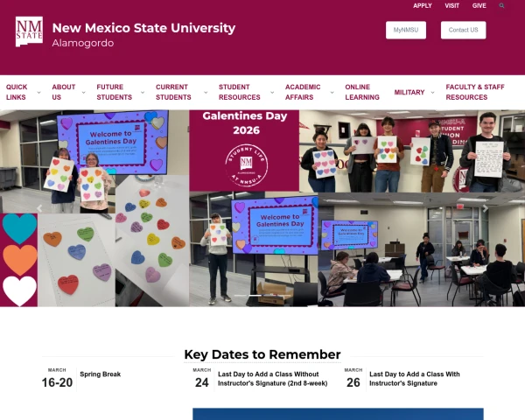Expand the Quick Links chevron
This screenshot has width=525, height=420.
38,93
